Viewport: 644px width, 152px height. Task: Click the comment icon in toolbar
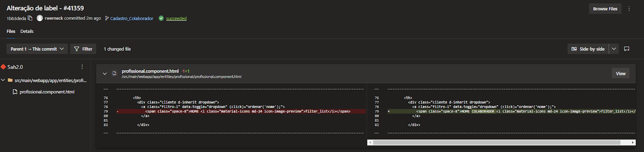627,49
